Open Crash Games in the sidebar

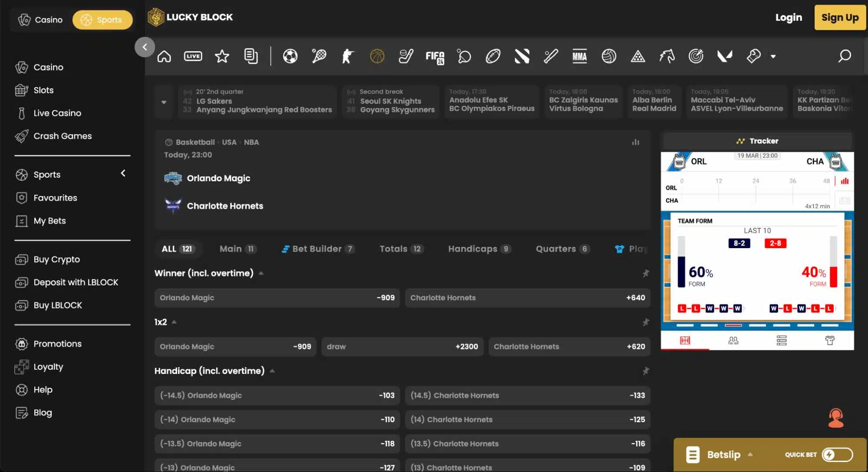coord(63,136)
